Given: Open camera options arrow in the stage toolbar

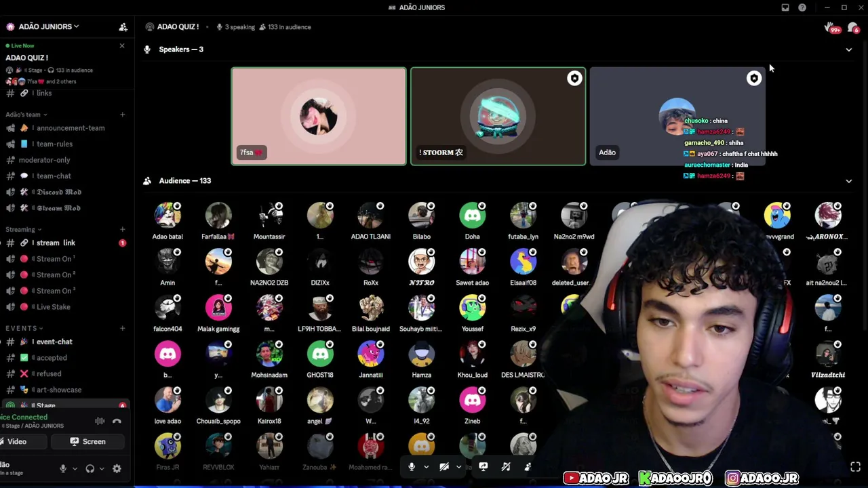Looking at the screenshot, I should click(458, 466).
